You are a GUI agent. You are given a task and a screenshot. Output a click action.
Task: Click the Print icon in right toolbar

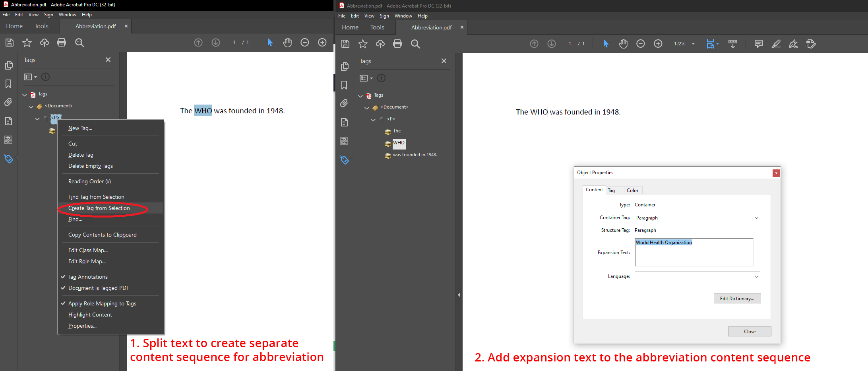click(397, 44)
